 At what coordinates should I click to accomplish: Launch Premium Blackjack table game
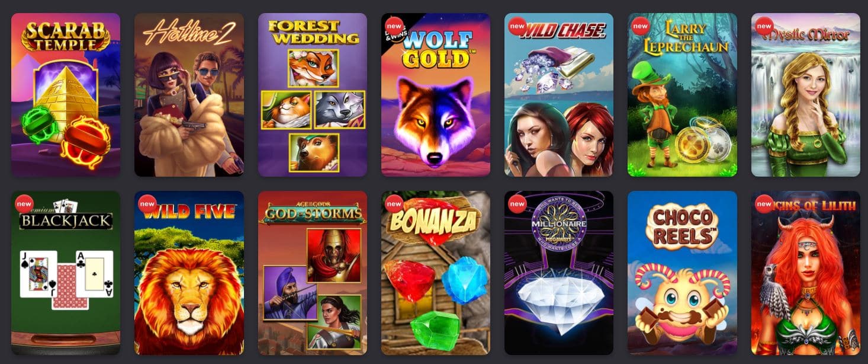[x=66, y=273]
